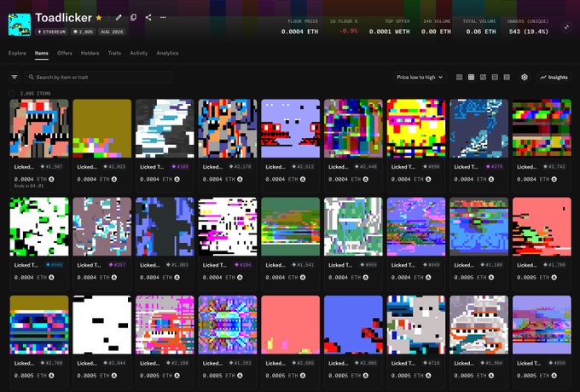Screen dimensions: 580x392
Task: Open the thumbnail of item #1,507
Action: pos(39,128)
